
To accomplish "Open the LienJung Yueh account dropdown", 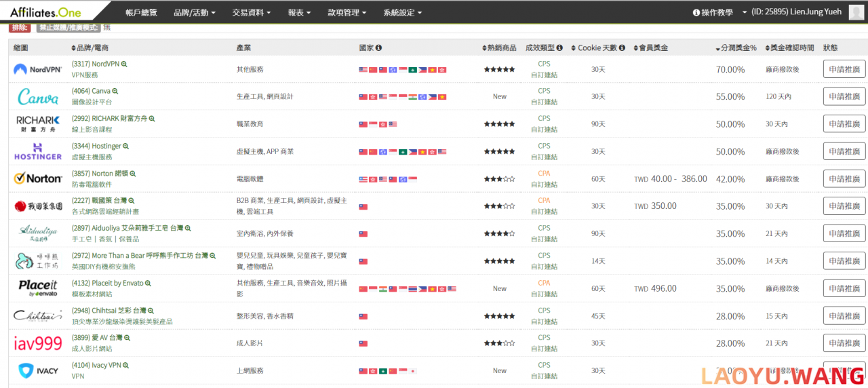I will (792, 12).
